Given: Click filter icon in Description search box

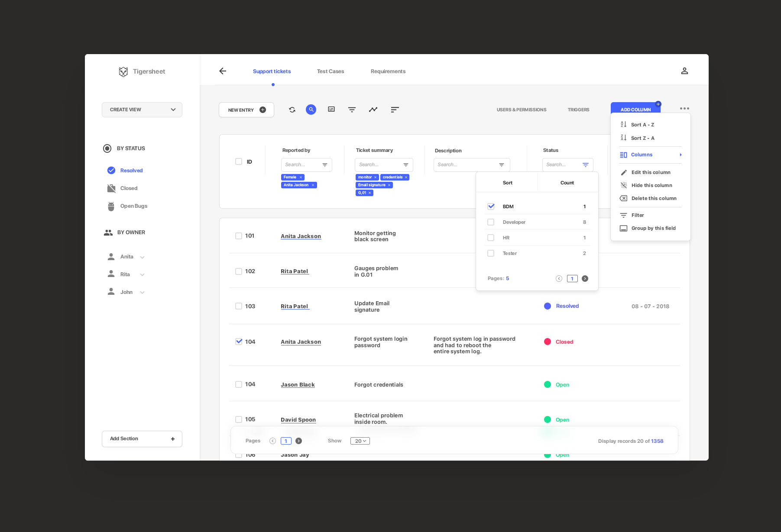Looking at the screenshot, I should (501, 165).
